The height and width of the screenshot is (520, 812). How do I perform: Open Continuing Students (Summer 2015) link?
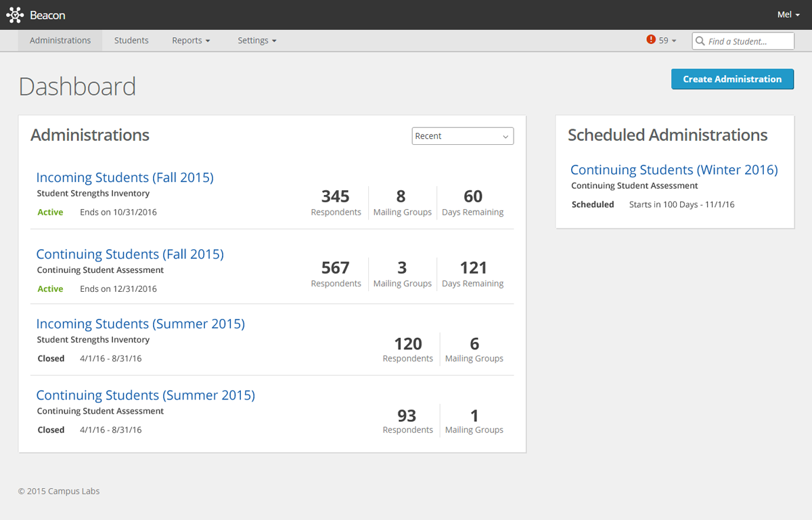click(145, 395)
